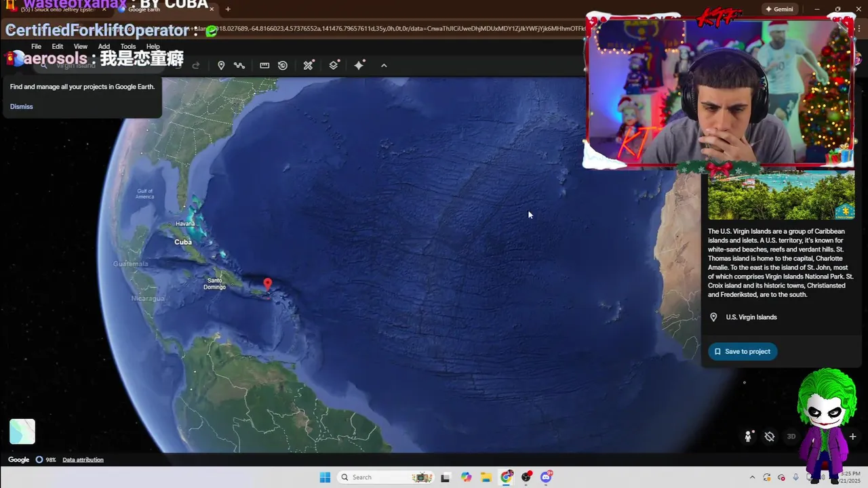The height and width of the screenshot is (488, 868).
Task: Click the Havana label on the map
Action: pyautogui.click(x=185, y=224)
